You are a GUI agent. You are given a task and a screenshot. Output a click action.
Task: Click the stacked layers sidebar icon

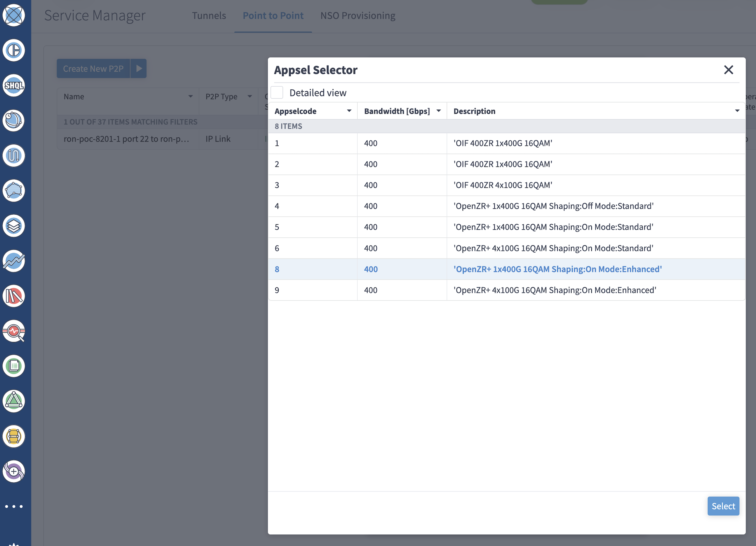point(14,226)
